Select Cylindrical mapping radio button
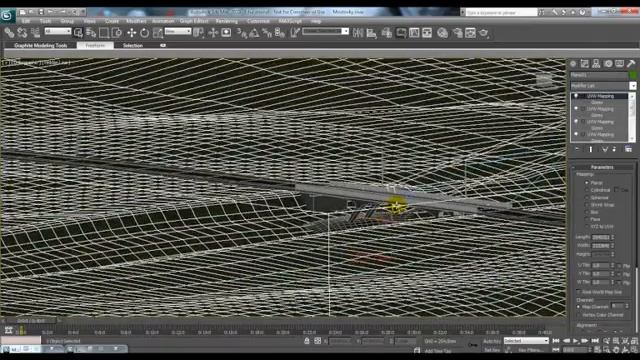This screenshot has width=640, height=360. [x=587, y=190]
